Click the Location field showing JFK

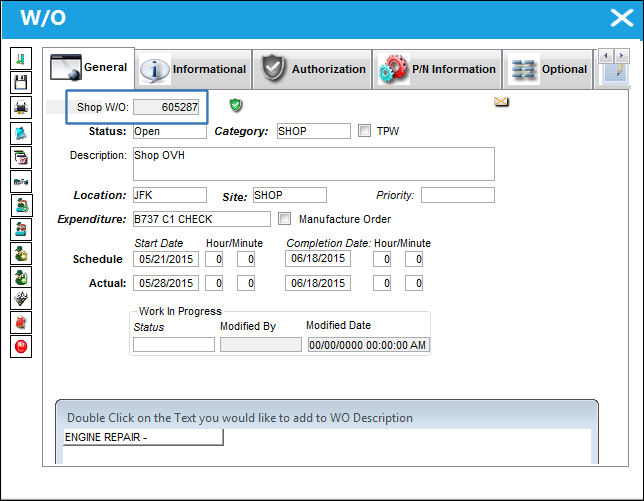tap(170, 195)
